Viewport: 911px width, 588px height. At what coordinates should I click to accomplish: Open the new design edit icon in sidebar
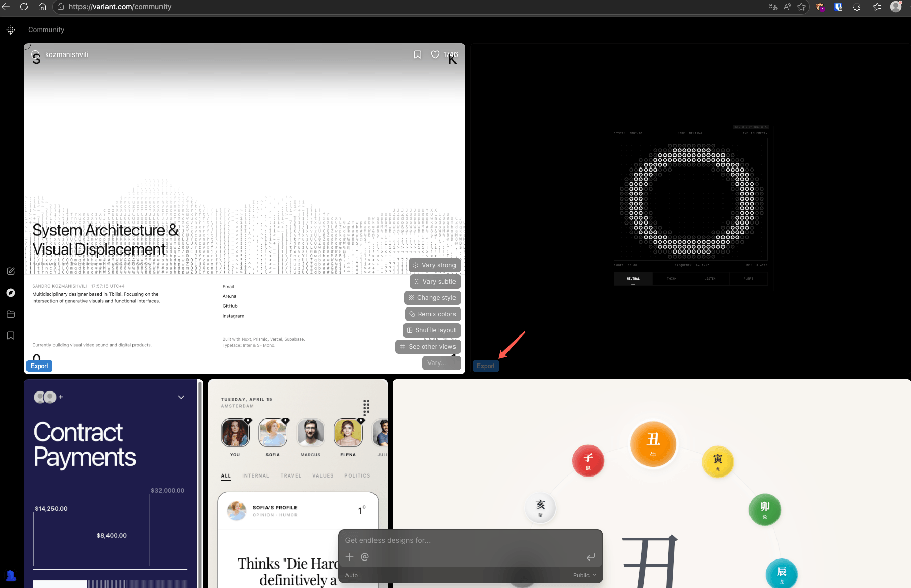click(11, 271)
